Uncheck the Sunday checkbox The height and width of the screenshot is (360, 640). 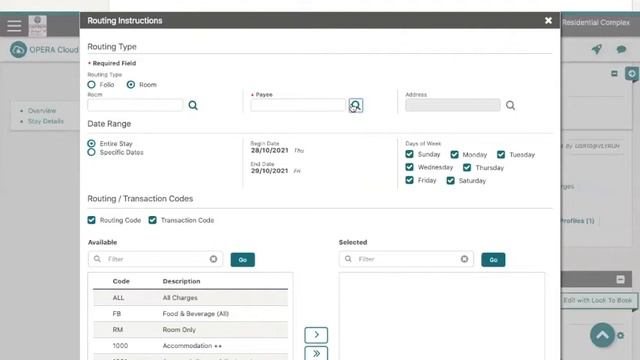[409, 154]
